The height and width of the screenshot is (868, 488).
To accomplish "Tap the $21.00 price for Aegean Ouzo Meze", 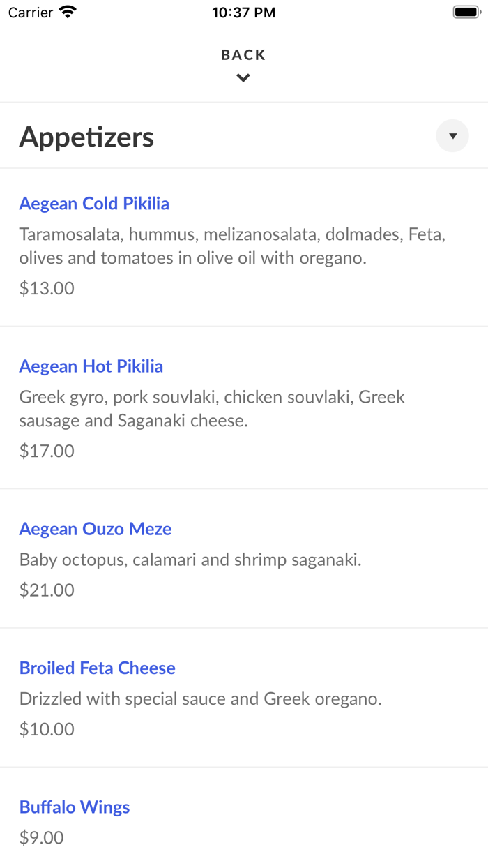I will pyautogui.click(x=46, y=590).
